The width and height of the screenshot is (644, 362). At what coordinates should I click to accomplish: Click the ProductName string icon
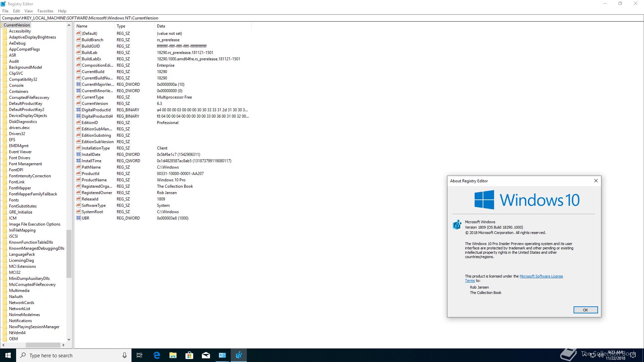tap(78, 180)
